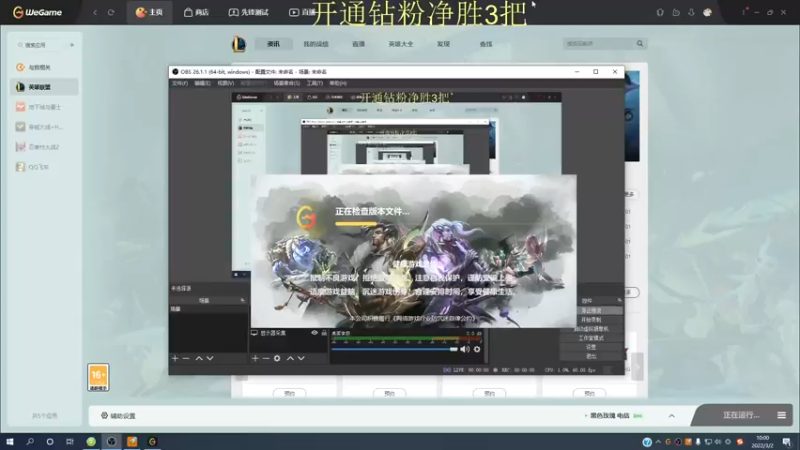Select the 我的战绩 tab
The height and width of the screenshot is (450, 800).
[x=316, y=44]
